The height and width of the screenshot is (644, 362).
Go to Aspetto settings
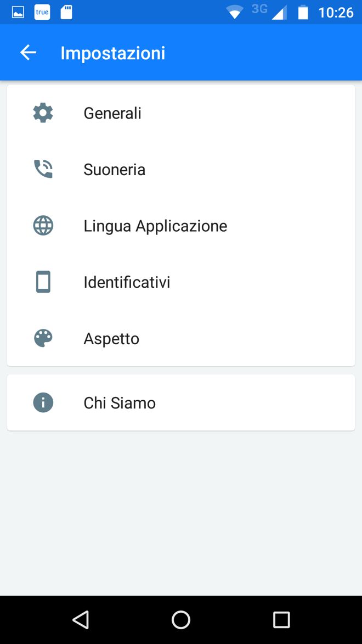click(x=111, y=339)
